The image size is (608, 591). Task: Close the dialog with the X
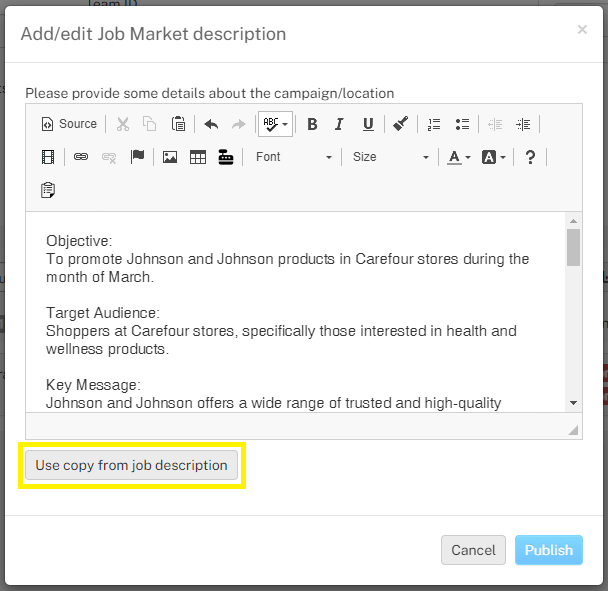[582, 29]
